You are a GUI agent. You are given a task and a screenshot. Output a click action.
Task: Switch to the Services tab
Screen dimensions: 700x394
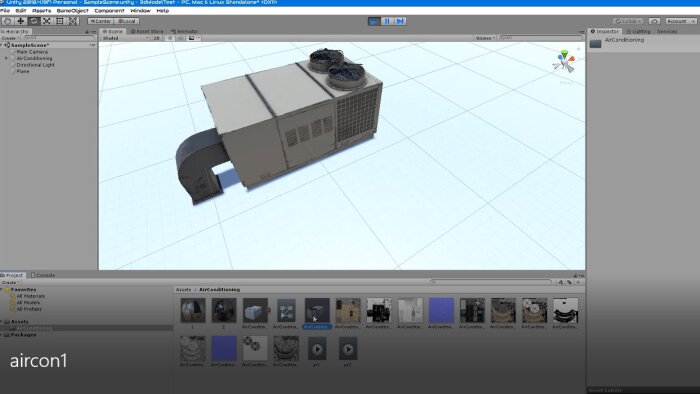click(x=667, y=31)
